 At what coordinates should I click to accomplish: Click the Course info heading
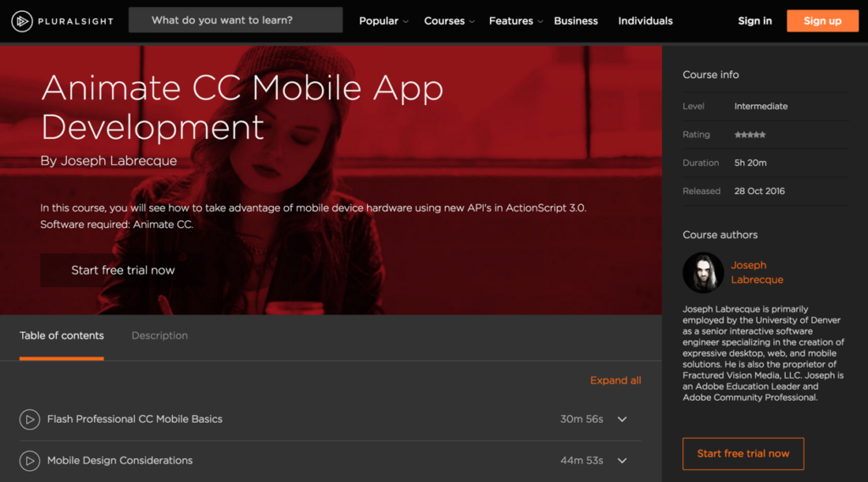710,75
